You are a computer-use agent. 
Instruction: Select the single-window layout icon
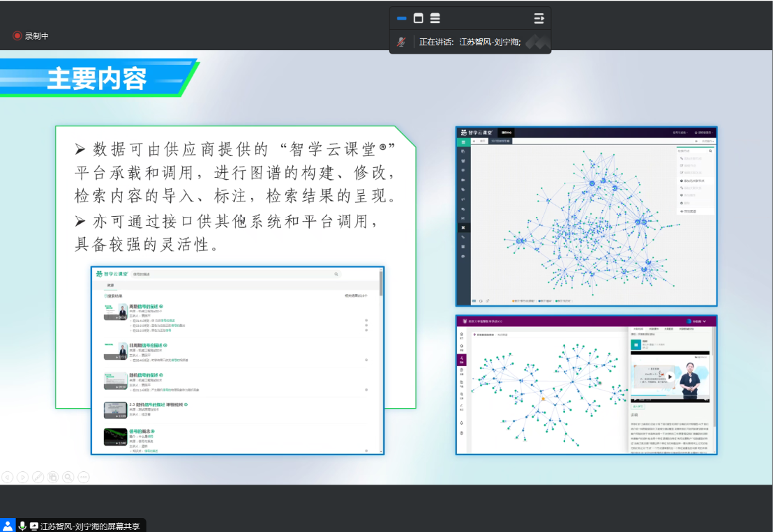coord(418,18)
